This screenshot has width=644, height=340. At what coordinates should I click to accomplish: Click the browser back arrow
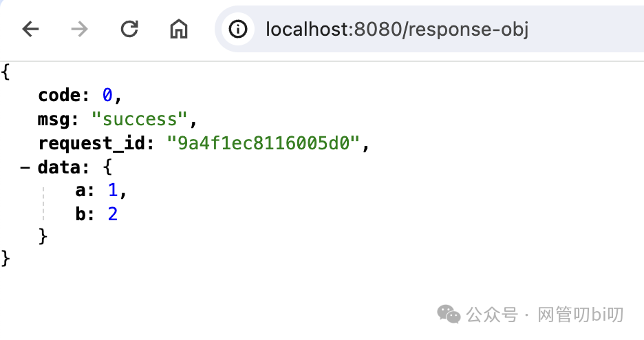pyautogui.click(x=31, y=29)
